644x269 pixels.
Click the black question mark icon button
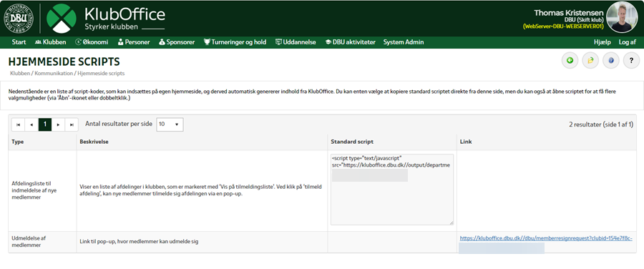631,60
